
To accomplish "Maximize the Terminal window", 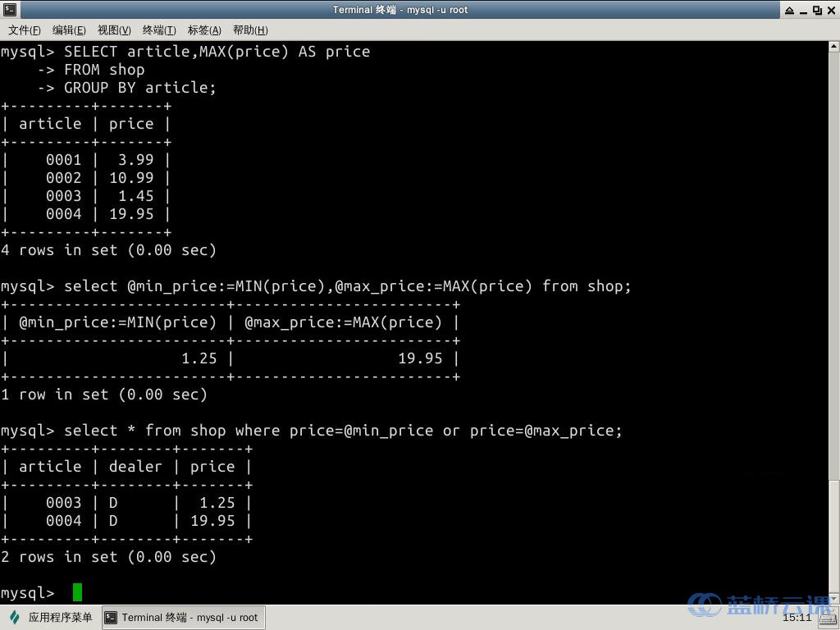I will click(817, 10).
